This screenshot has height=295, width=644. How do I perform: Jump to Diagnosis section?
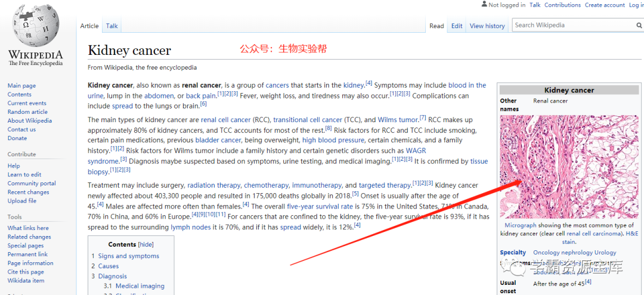coord(113,276)
